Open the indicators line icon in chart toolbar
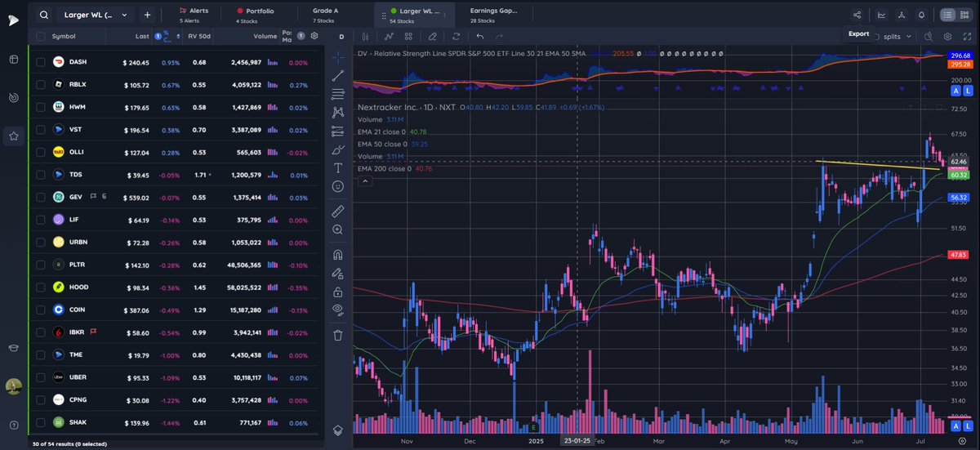 tap(390, 36)
